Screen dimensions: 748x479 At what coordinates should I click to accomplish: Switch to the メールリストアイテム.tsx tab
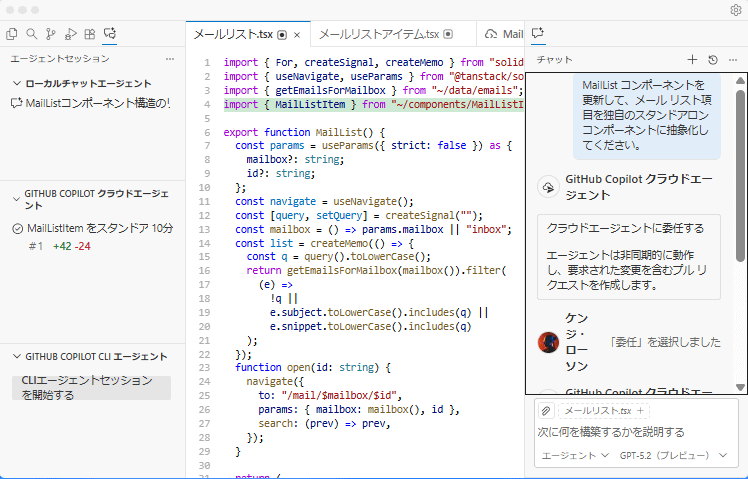[379, 34]
